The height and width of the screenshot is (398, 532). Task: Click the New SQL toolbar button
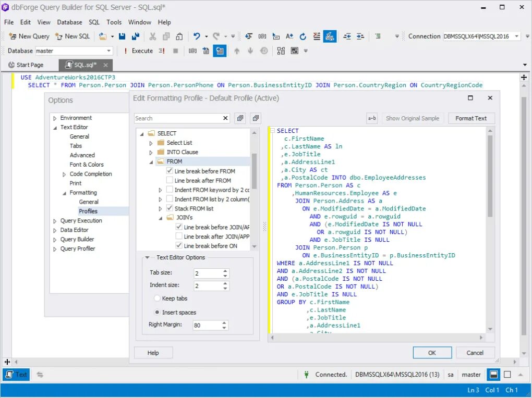[72, 36]
